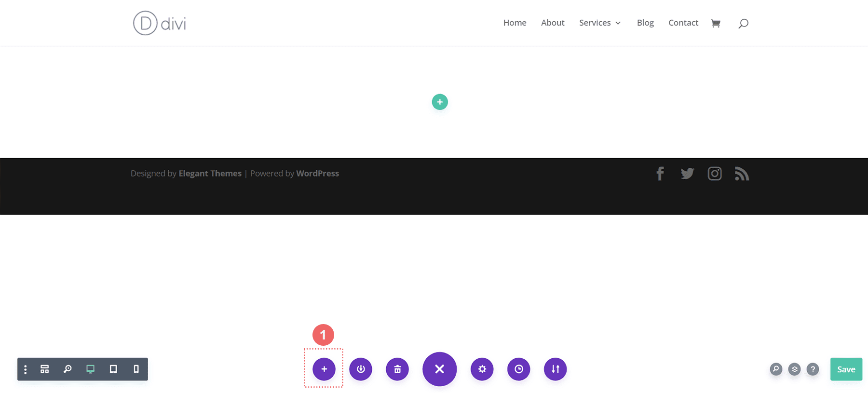Open the shopping cart icon
Image resolution: width=868 pixels, height=393 pixels.
pyautogui.click(x=716, y=23)
